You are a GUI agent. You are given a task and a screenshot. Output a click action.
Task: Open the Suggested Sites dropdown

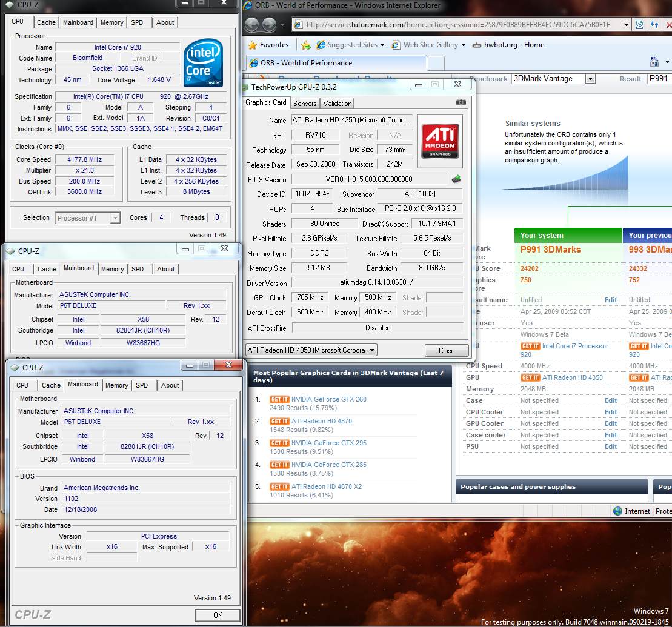pos(383,45)
